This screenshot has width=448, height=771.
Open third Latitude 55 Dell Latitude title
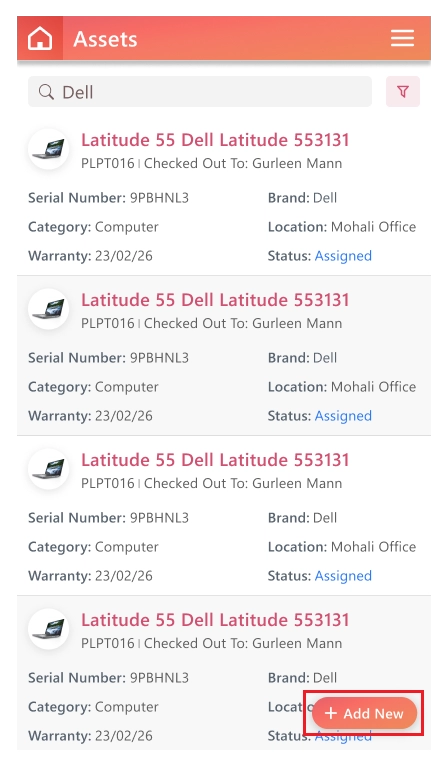(x=215, y=460)
